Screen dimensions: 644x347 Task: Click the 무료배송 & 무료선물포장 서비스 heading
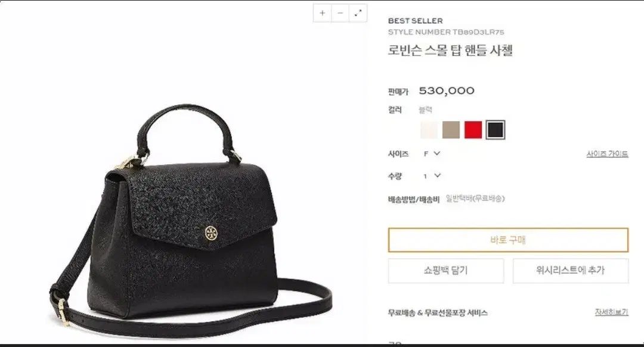[x=438, y=313]
